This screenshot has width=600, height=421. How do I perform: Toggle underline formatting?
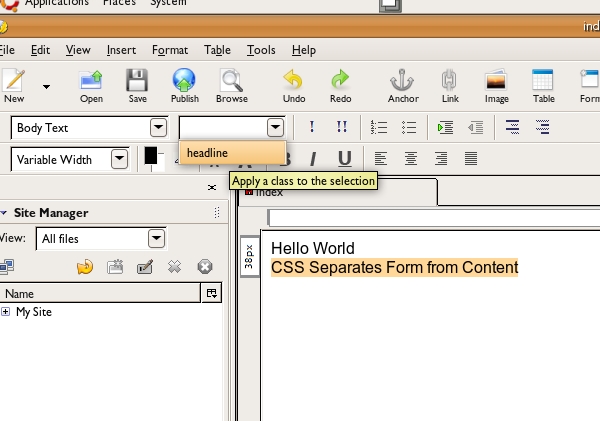point(344,158)
